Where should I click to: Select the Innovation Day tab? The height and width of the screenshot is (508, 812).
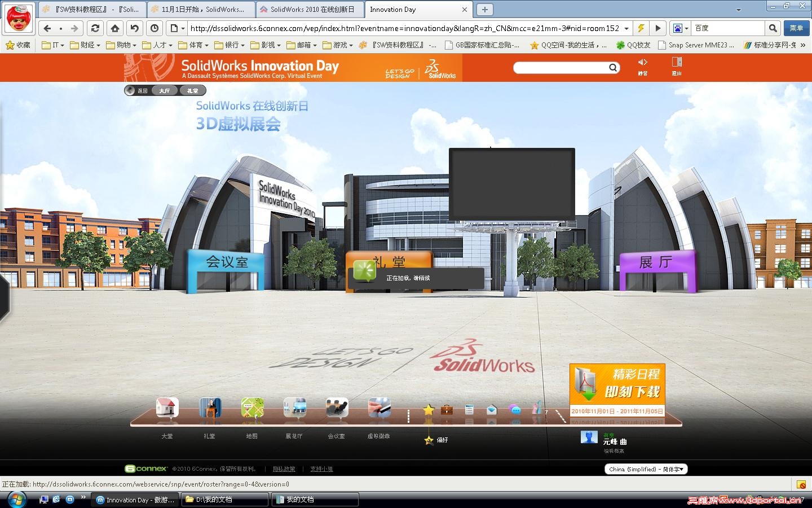click(419, 10)
